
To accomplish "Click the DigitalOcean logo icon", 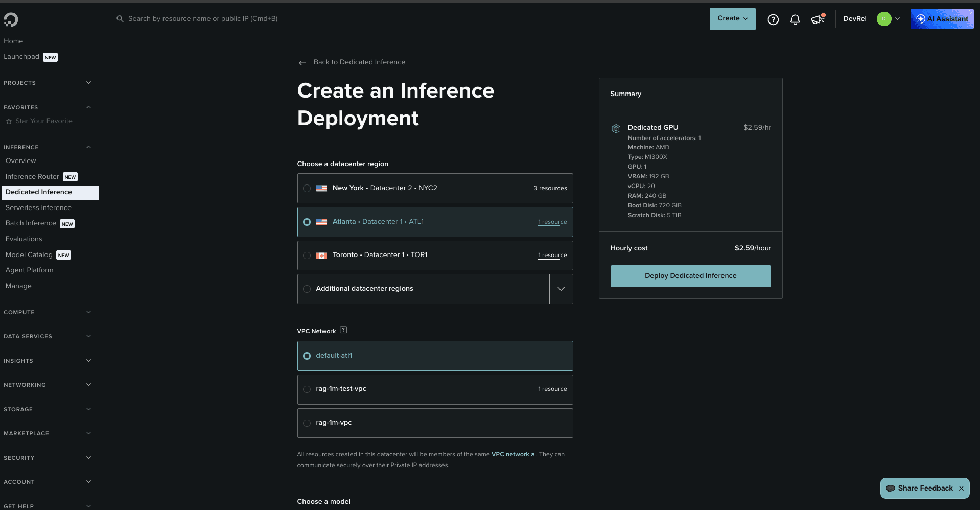I will click(x=11, y=19).
